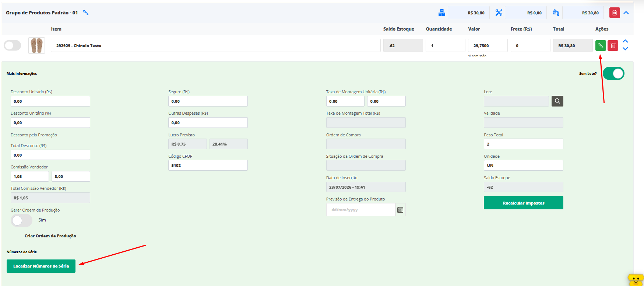Open the yellow chat assistant mascot
Screen dimensions: 644x286
coord(636,279)
